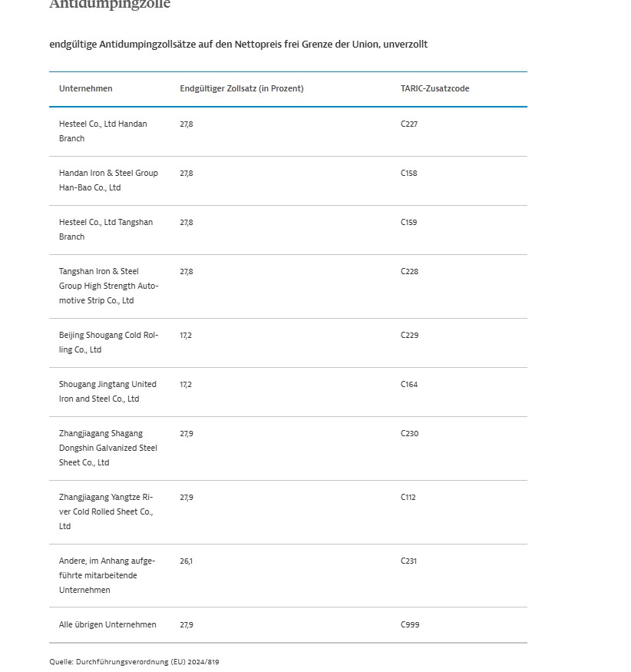Select 'Handan Iron & Steel Group Han-Bao' company cell

click(x=108, y=180)
